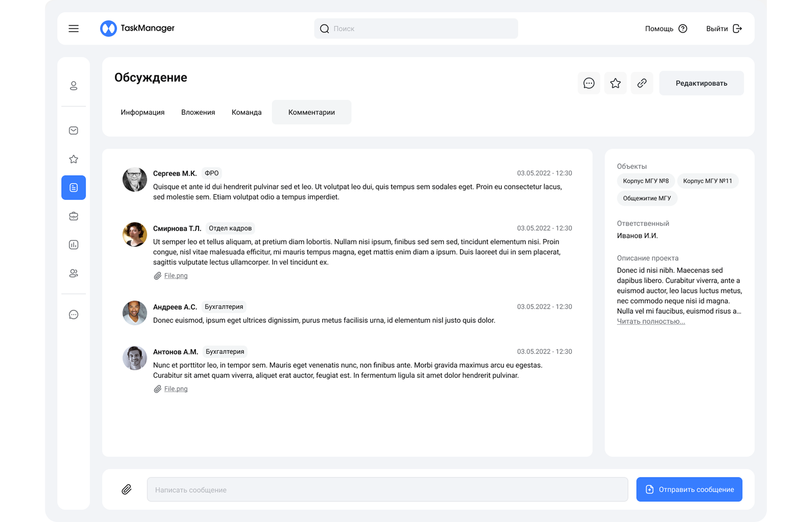Click Бухгалтерия badge next to Антонов

[225, 351]
